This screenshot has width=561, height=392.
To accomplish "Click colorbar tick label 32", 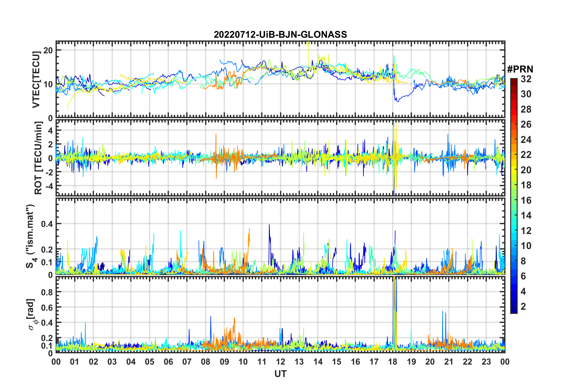I will [x=526, y=79].
